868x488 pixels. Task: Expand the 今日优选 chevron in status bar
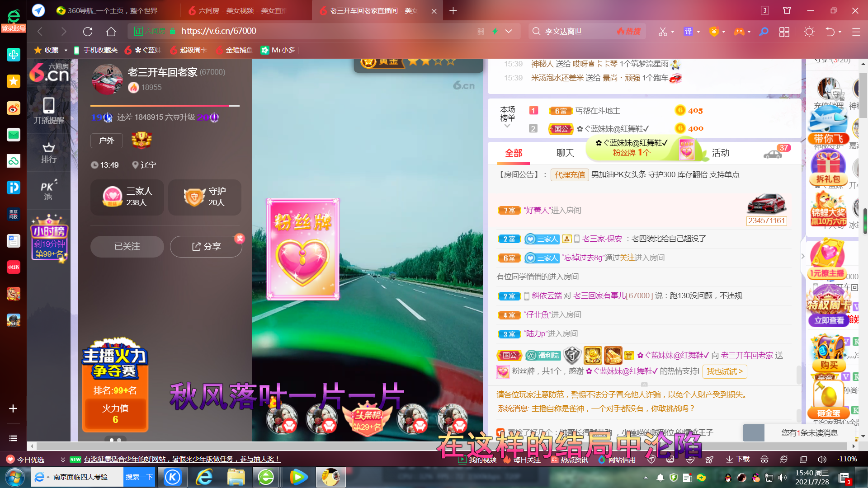coord(63,460)
